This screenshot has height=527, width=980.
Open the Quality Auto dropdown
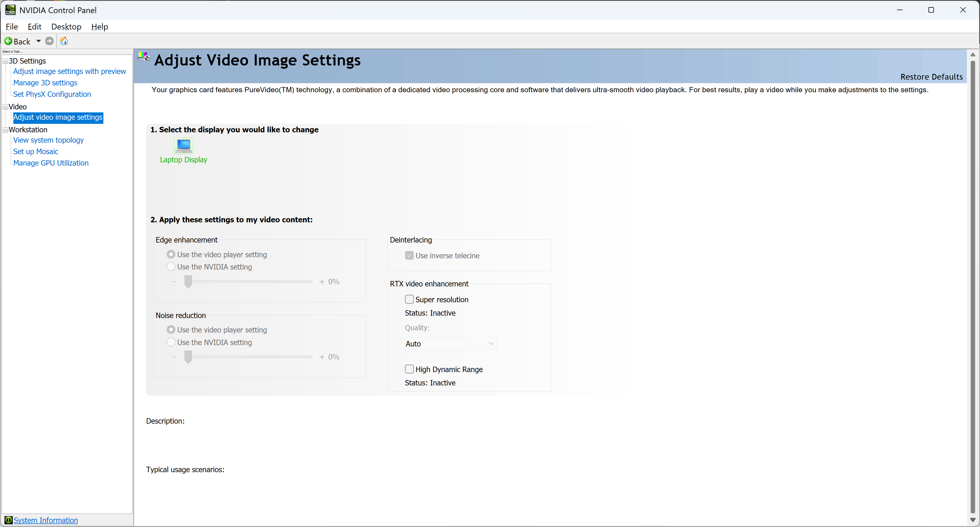pyautogui.click(x=450, y=344)
